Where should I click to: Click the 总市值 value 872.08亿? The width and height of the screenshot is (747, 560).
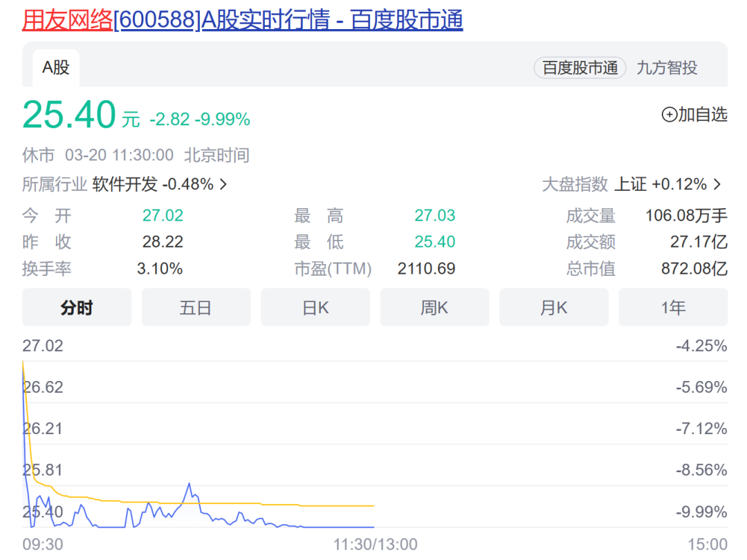(x=694, y=268)
